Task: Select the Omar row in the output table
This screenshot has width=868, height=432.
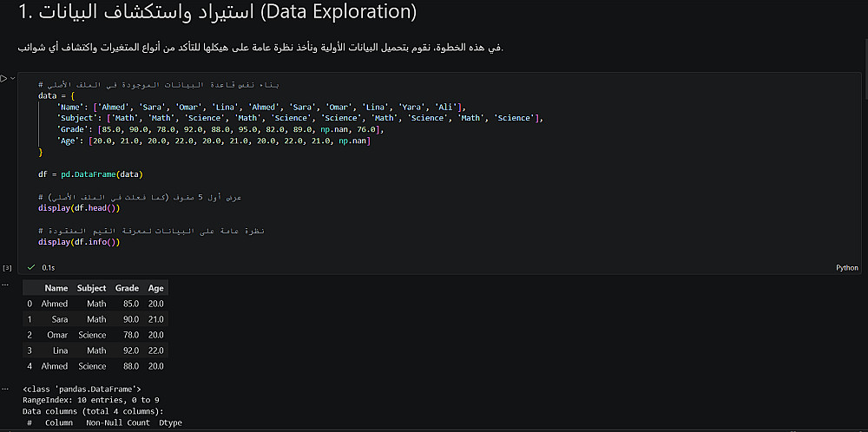Action: pyautogui.click(x=57, y=335)
